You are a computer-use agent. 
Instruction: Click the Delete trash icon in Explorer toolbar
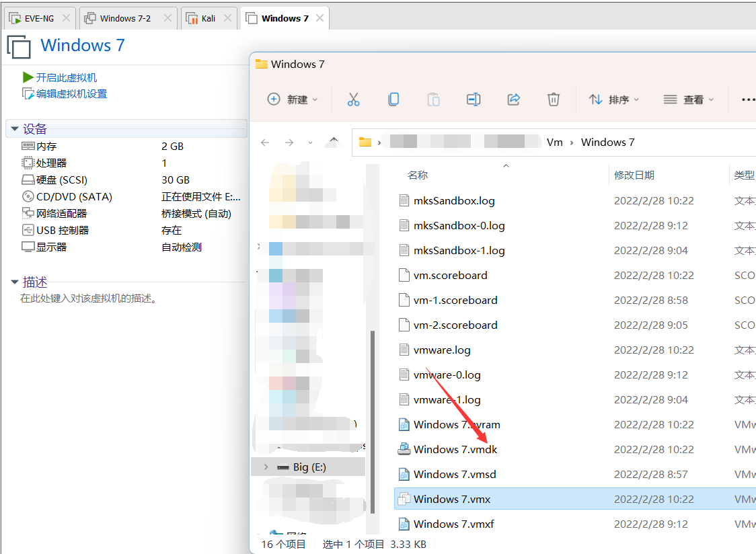click(554, 100)
